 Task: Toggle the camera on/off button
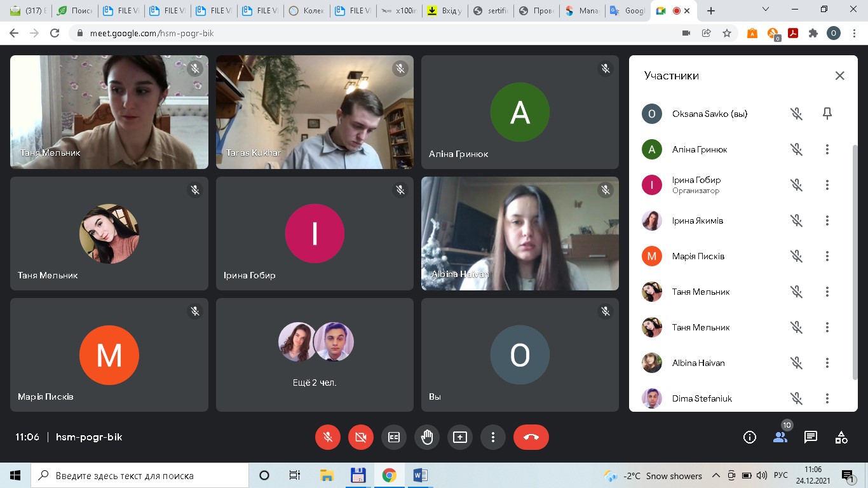click(360, 437)
